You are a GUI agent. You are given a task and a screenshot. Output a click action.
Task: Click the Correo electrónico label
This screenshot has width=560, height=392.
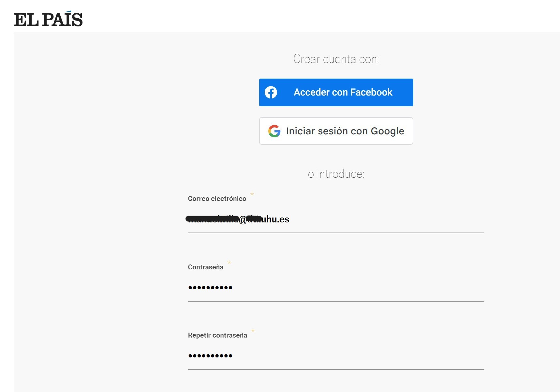tap(217, 199)
